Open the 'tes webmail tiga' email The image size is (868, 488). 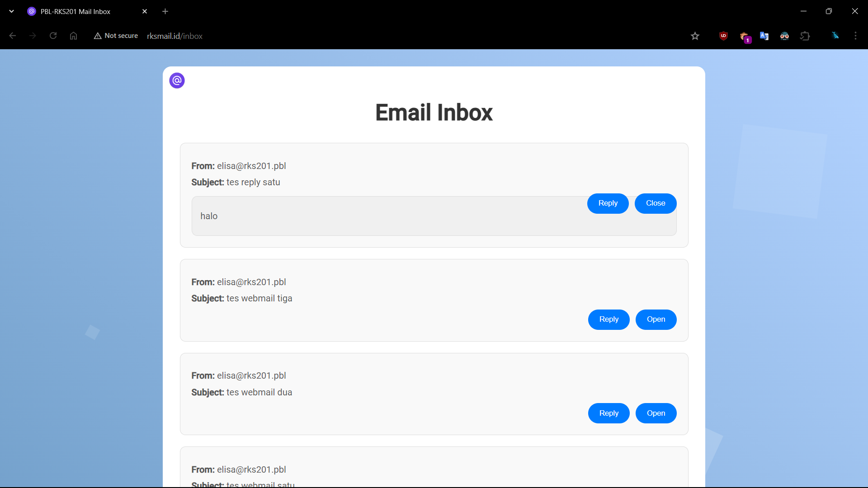click(x=656, y=319)
